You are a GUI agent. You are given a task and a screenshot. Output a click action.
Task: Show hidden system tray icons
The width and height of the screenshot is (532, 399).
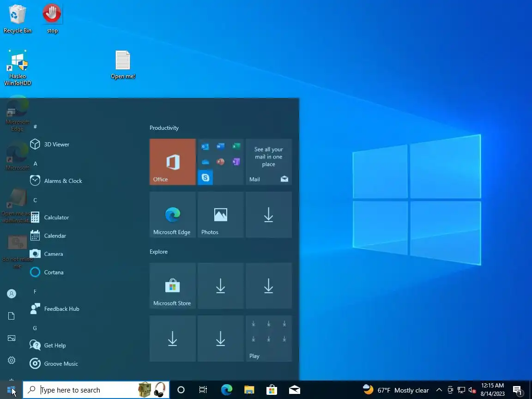439,390
